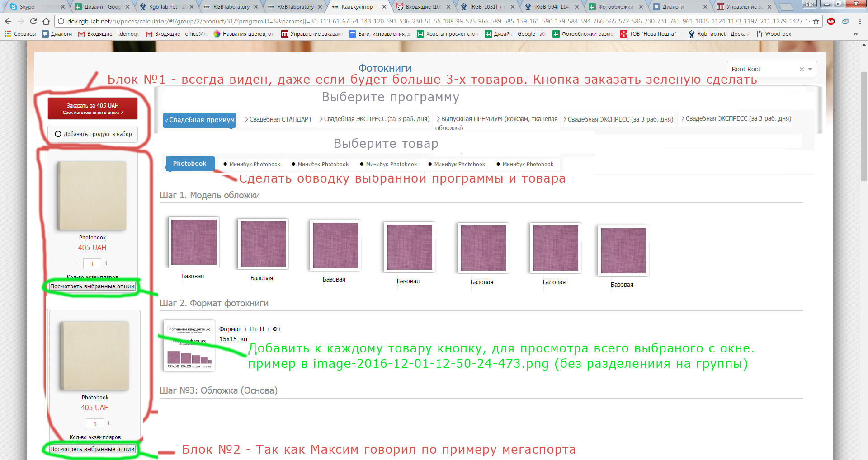Open the Chrome three-dot menu
The height and width of the screenshot is (460, 868).
pos(859,21)
